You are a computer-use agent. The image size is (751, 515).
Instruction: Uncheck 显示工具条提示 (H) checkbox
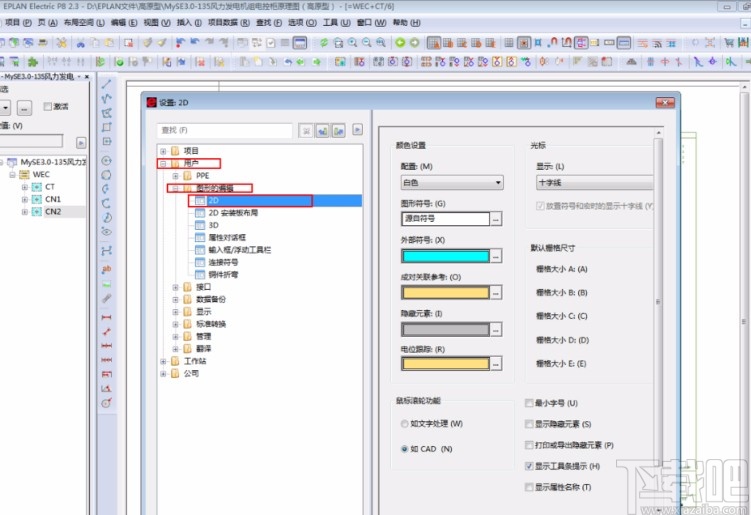coord(529,466)
